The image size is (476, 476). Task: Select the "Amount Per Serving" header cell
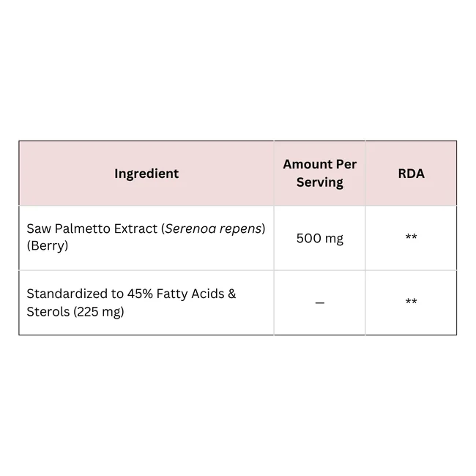pyautogui.click(x=319, y=174)
